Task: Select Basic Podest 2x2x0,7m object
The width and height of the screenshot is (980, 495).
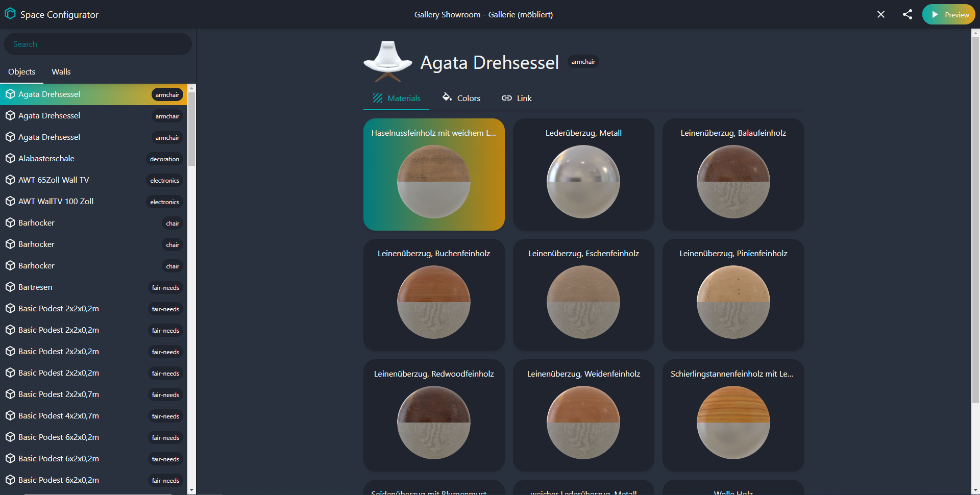Action: tap(94, 394)
